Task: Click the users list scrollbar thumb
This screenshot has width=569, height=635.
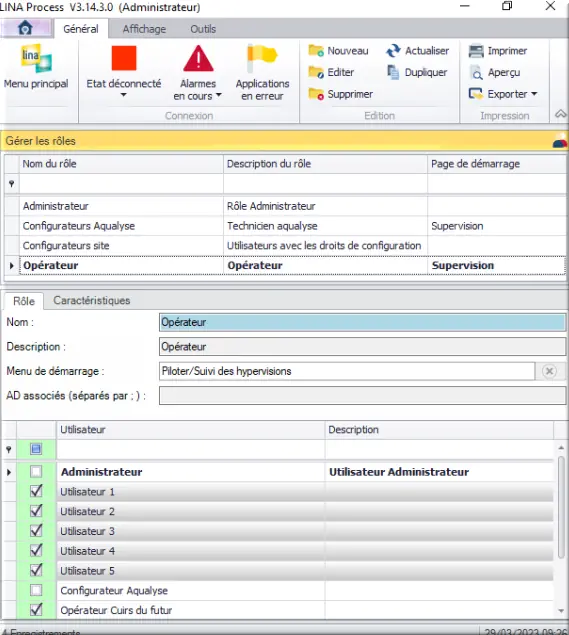Action: click(x=561, y=507)
